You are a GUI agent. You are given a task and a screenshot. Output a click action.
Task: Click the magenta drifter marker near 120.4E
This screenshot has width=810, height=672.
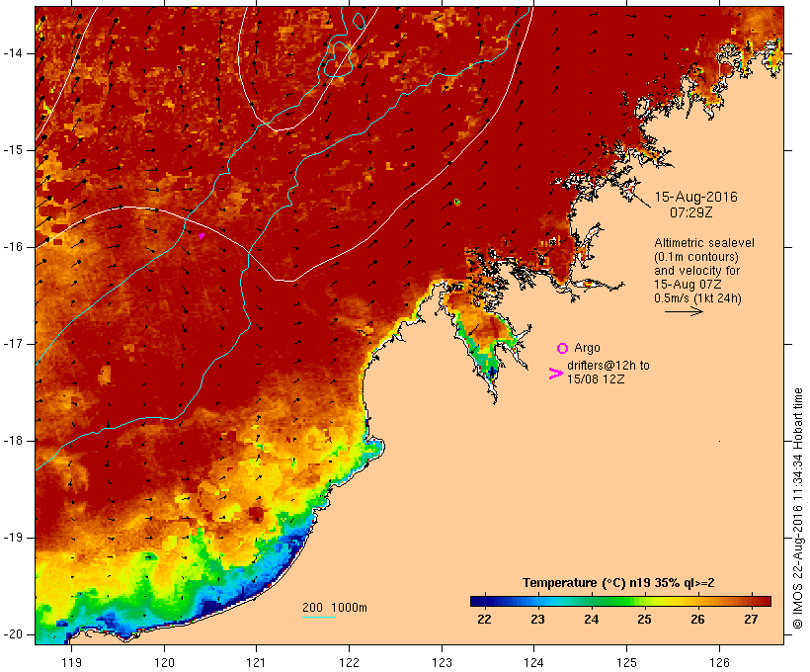click(x=202, y=236)
